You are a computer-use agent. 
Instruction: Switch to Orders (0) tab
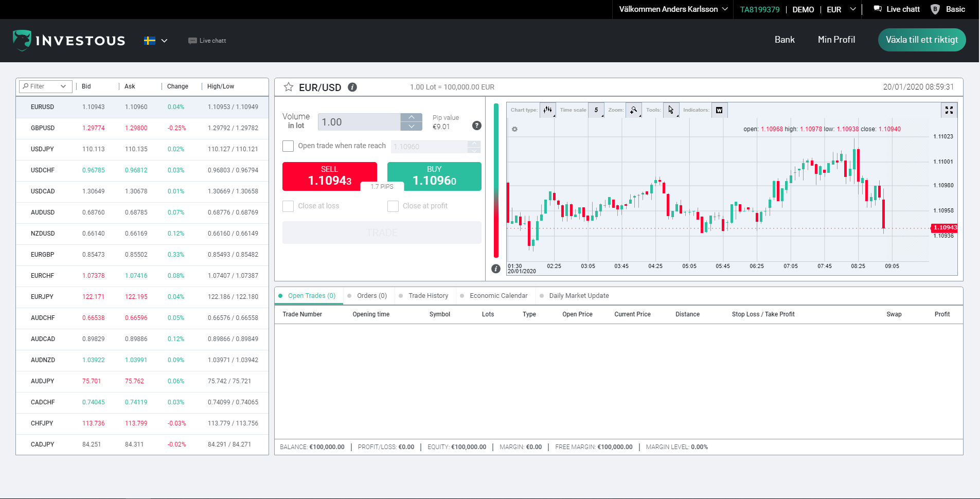click(x=367, y=296)
